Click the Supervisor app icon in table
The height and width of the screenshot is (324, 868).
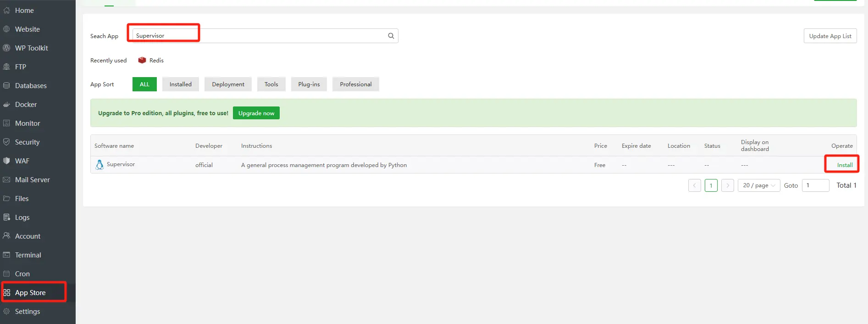100,164
